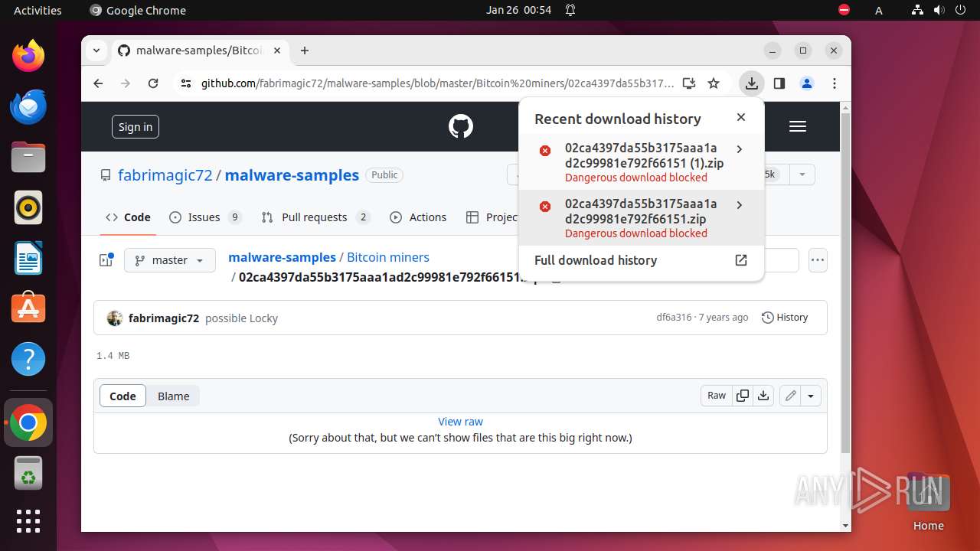Viewport: 980px width, 551px height.
Task: Expand the master branch dropdown
Action: click(170, 260)
